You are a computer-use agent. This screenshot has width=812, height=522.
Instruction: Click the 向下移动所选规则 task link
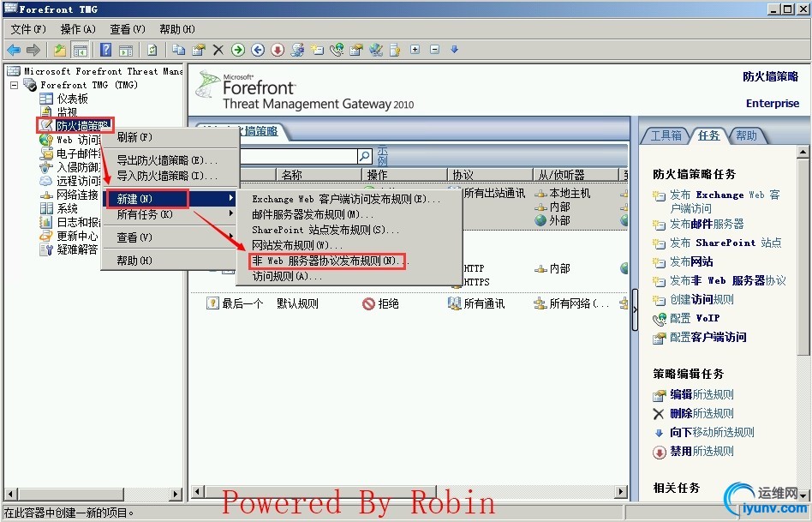coord(712,432)
